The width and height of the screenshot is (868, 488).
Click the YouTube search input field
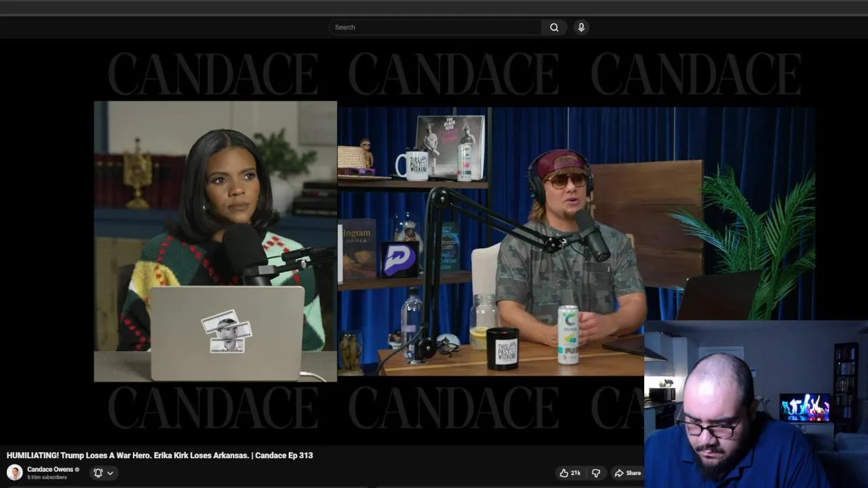435,27
